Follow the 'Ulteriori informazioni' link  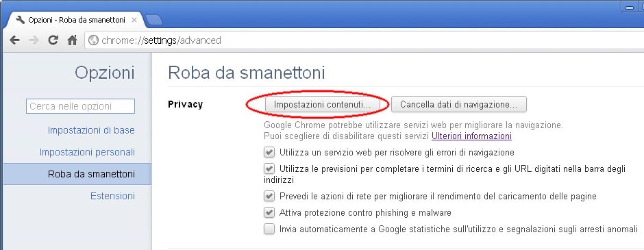471,136
